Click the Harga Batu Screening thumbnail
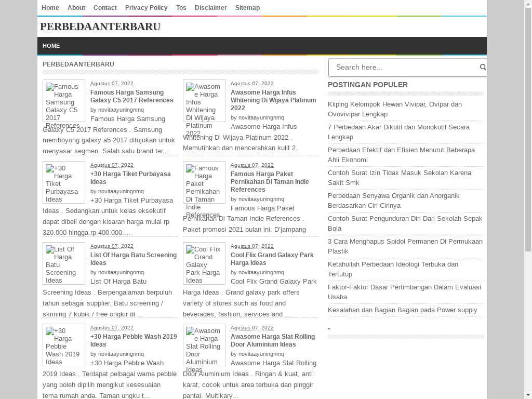The image size is (532, 399). (x=64, y=263)
